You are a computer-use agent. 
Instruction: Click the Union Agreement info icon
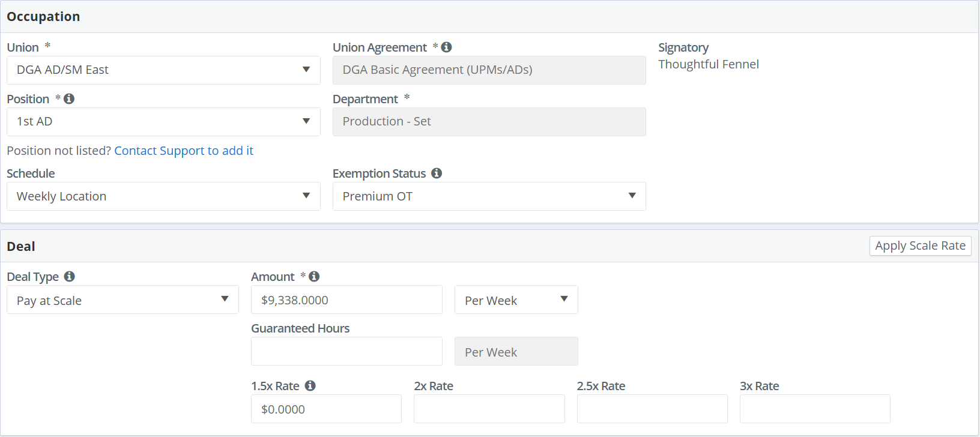tap(446, 47)
